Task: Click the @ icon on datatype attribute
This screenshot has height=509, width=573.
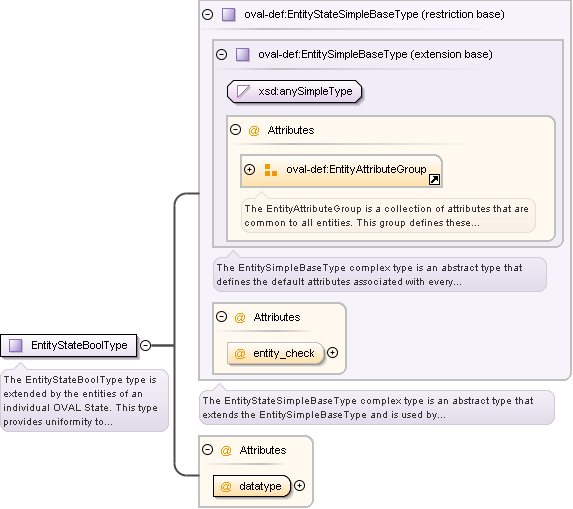Action: [226, 486]
